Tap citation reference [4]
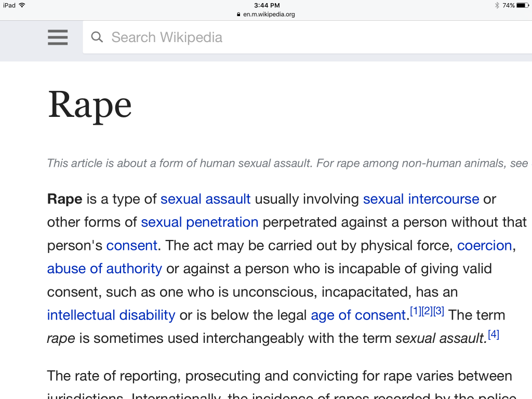 point(494,334)
